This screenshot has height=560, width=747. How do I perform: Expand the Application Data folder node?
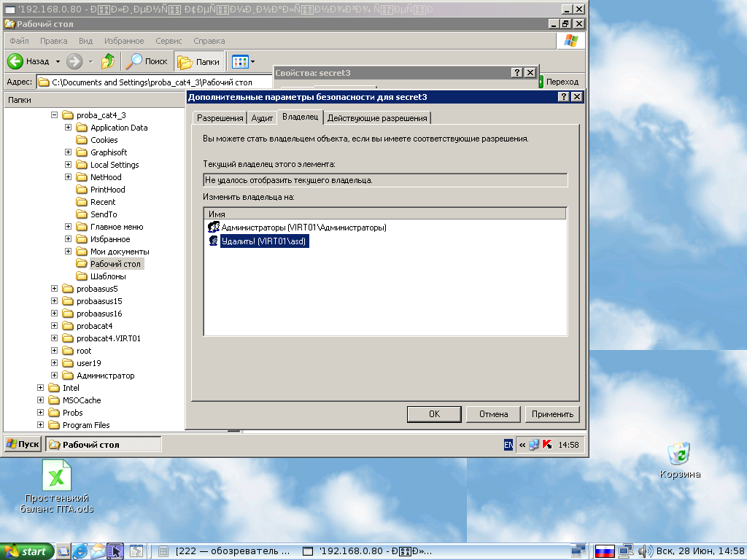68,128
